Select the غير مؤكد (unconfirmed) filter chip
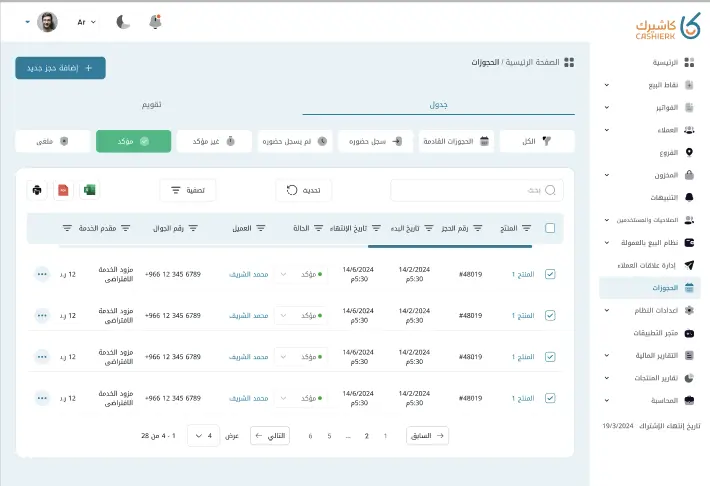This screenshot has width=710, height=486. tap(214, 141)
